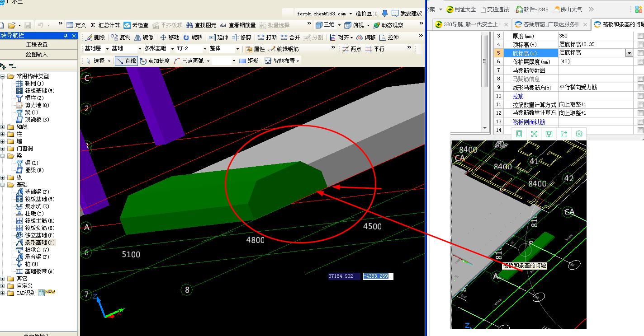This screenshot has height=336, width=644.
Task: Activate 动态观察 orbit view
Action: (x=388, y=25)
